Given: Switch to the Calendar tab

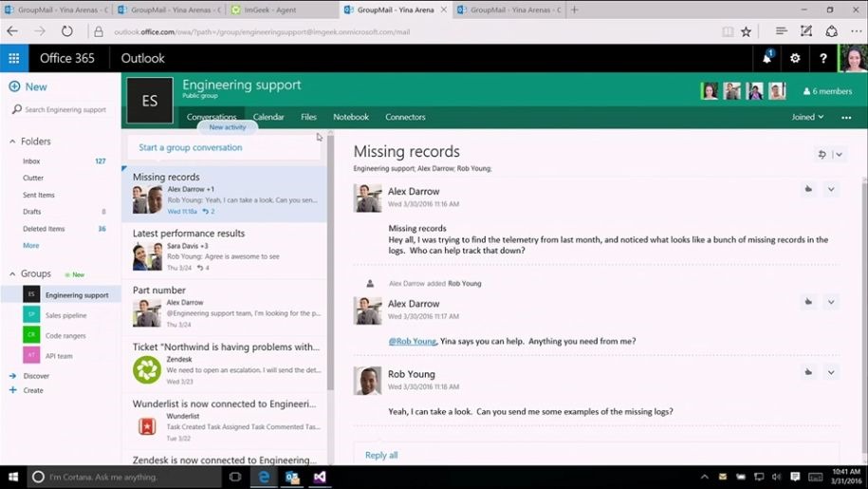Looking at the screenshot, I should coord(268,117).
